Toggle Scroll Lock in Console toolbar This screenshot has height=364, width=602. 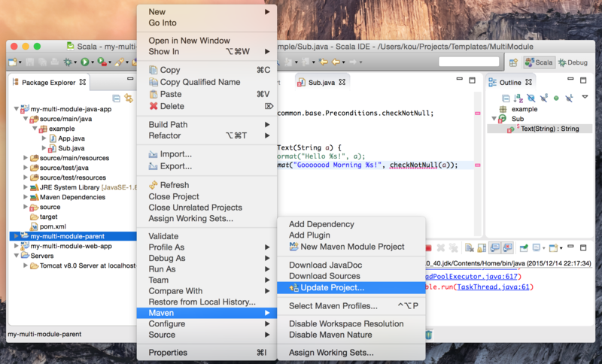click(482, 248)
